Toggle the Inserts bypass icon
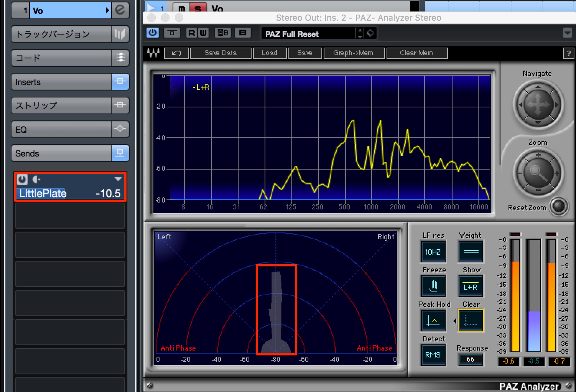The height and width of the screenshot is (392, 576). [120, 82]
